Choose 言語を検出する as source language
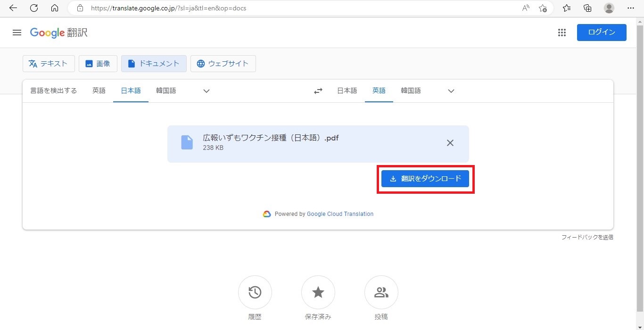 (x=54, y=91)
